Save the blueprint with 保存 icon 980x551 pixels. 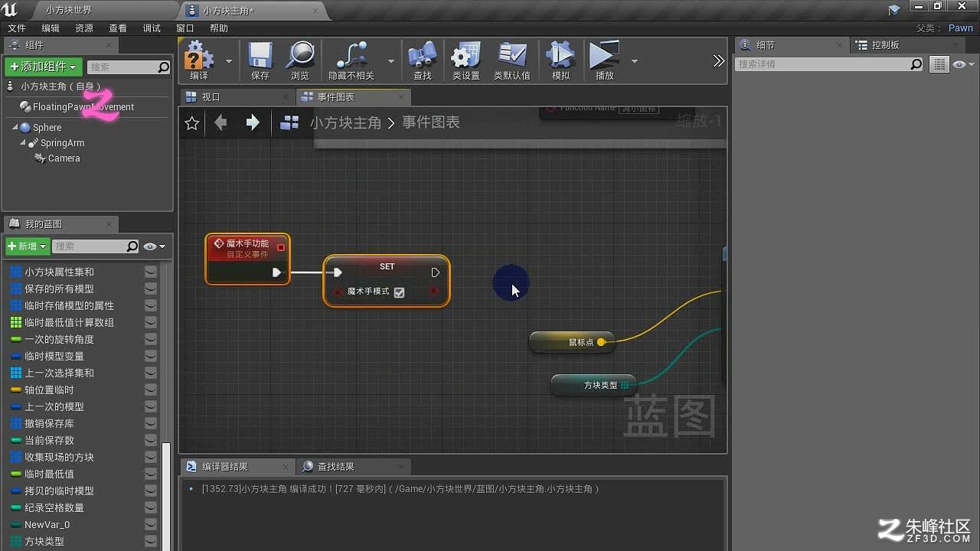coord(260,60)
